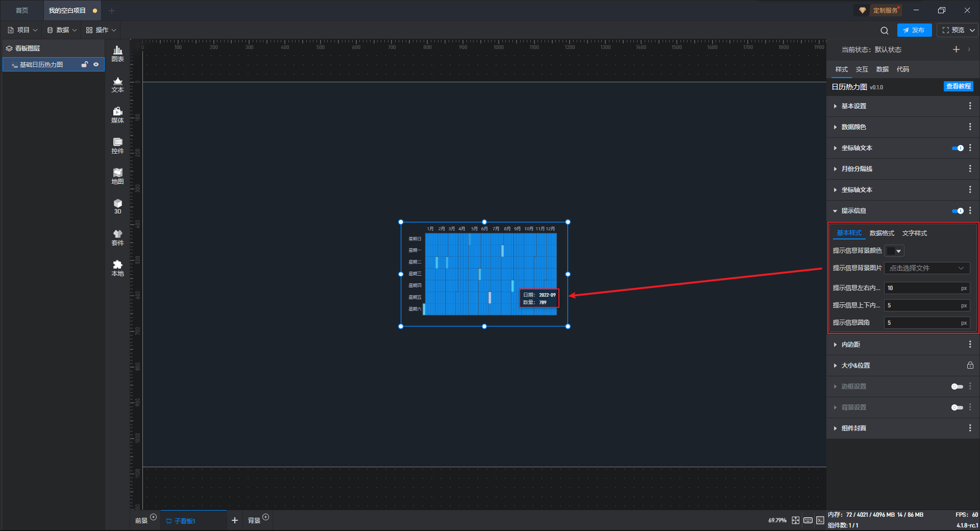
Task: Open the more options menu for 组件封面
Action: coord(970,428)
